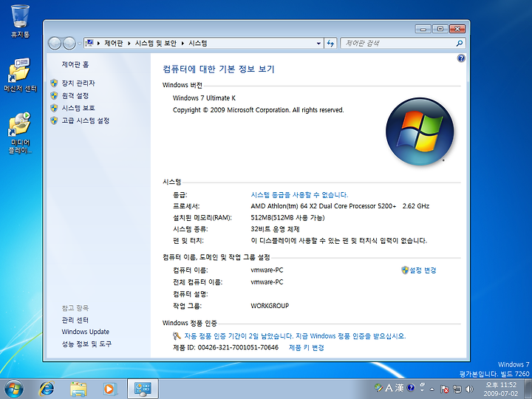This screenshot has width=532, height=399.
Task: Click the network tray icon
Action: click(x=457, y=389)
